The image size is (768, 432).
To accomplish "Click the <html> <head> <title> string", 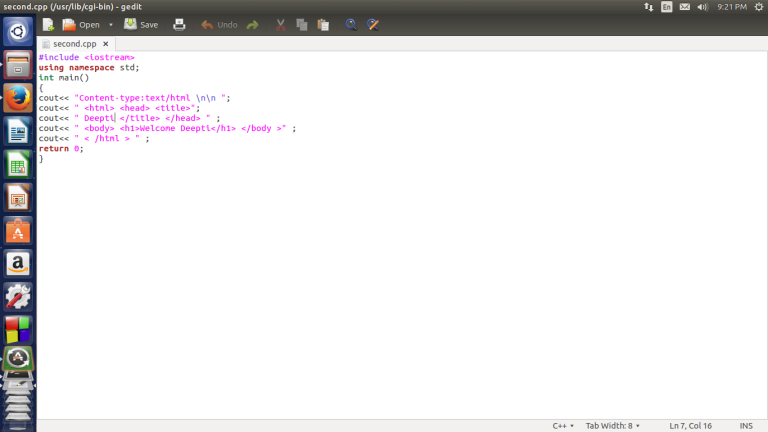I will (x=135, y=108).
